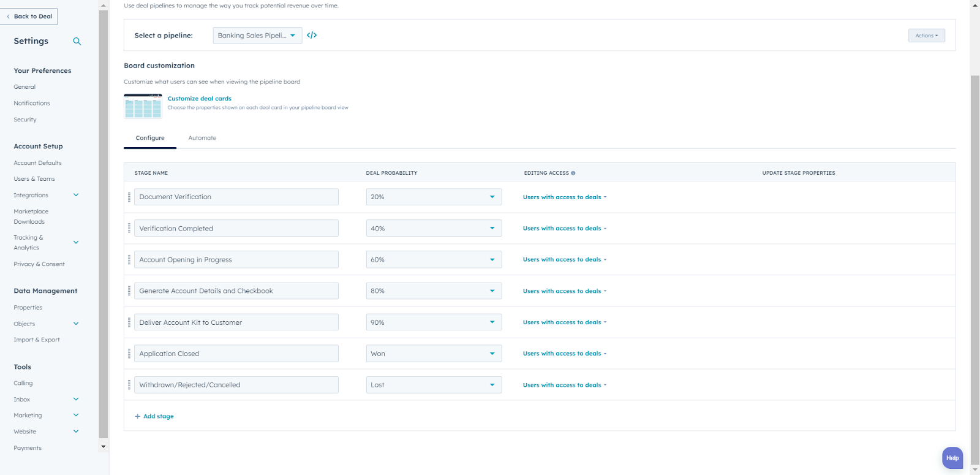Change editing access for Account Opening in Progress
This screenshot has width=980, height=475.
click(x=565, y=259)
